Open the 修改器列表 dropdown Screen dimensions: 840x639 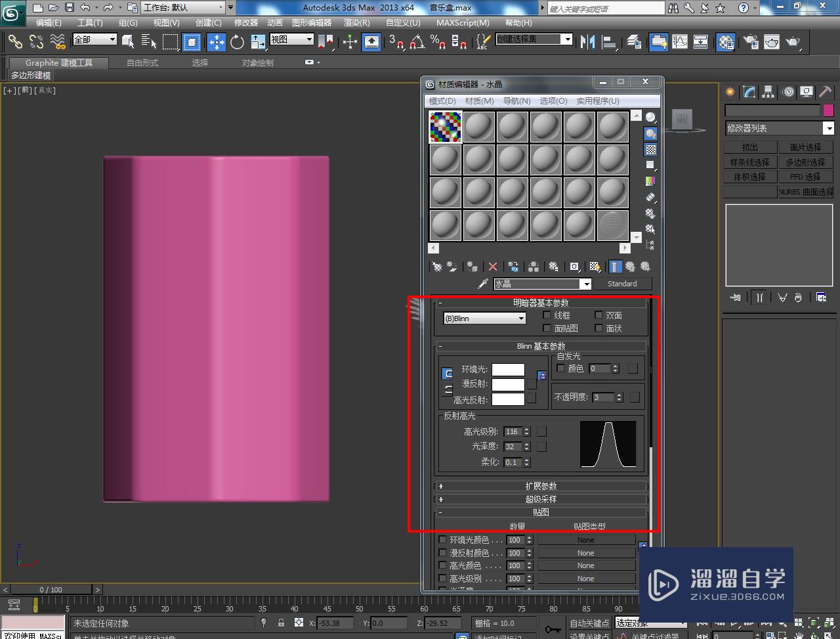click(779, 128)
